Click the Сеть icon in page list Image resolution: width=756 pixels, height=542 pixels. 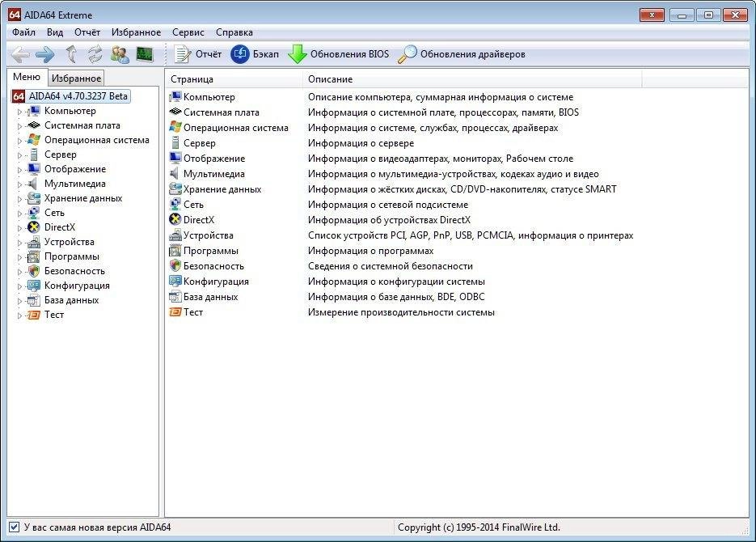(x=175, y=205)
